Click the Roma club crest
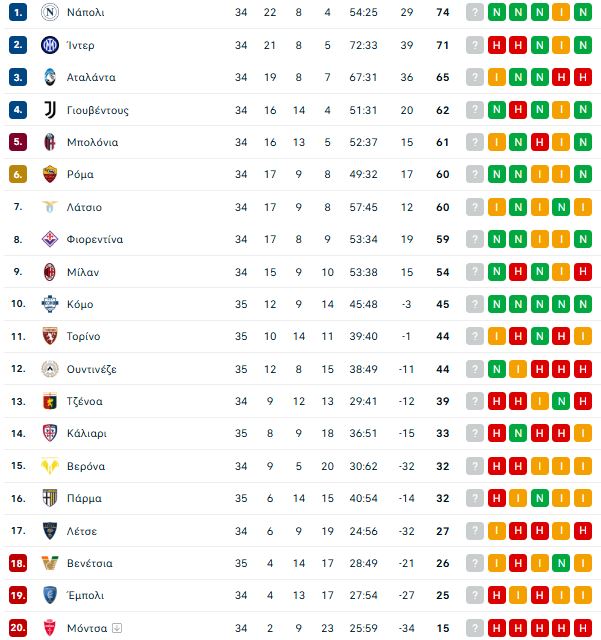The image size is (601, 640). (x=50, y=174)
